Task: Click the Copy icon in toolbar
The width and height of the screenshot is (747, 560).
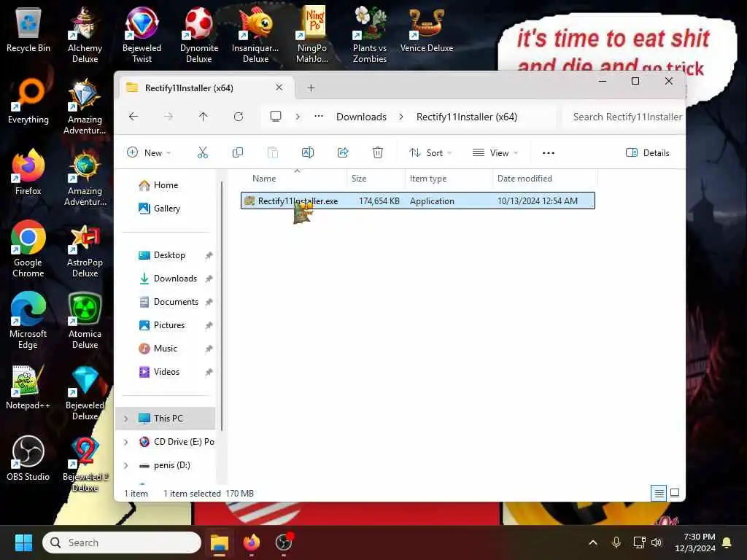Action: (237, 152)
